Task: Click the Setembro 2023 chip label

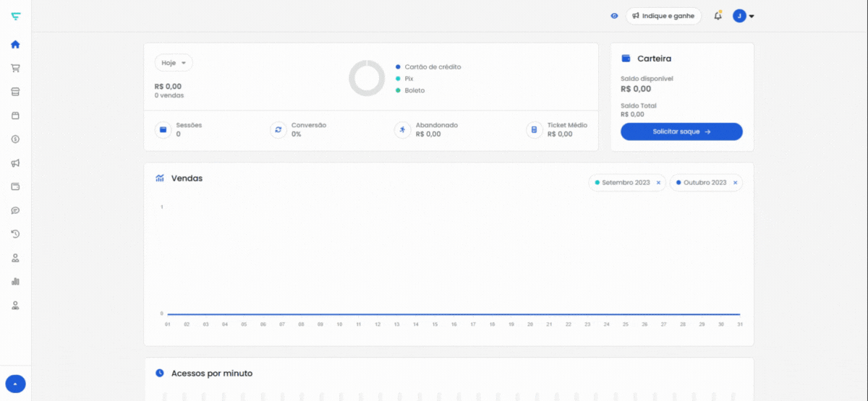Action: tap(626, 183)
